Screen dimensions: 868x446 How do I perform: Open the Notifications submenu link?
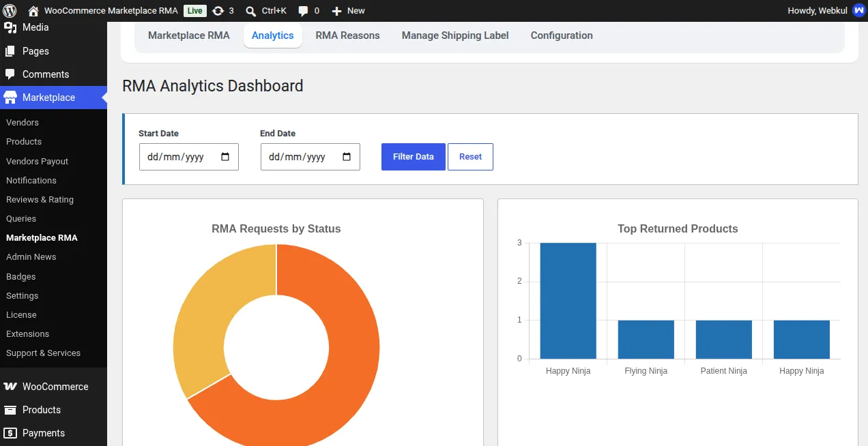pyautogui.click(x=31, y=181)
